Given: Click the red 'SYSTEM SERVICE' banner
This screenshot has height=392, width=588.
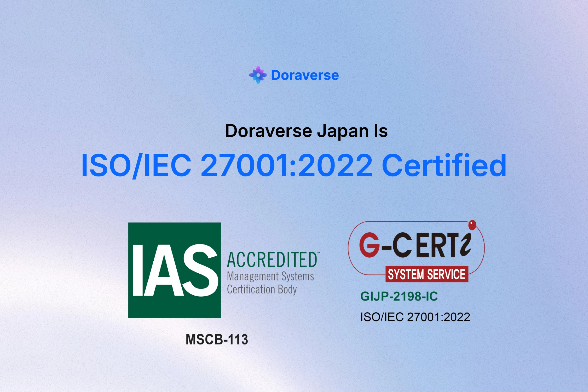Looking at the screenshot, I should pos(427,274).
